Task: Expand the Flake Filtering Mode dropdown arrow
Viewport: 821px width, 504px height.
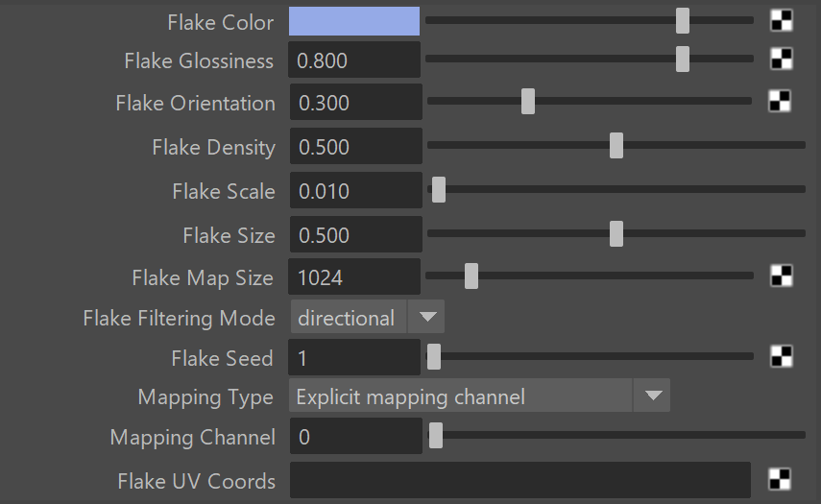Action: tap(427, 317)
